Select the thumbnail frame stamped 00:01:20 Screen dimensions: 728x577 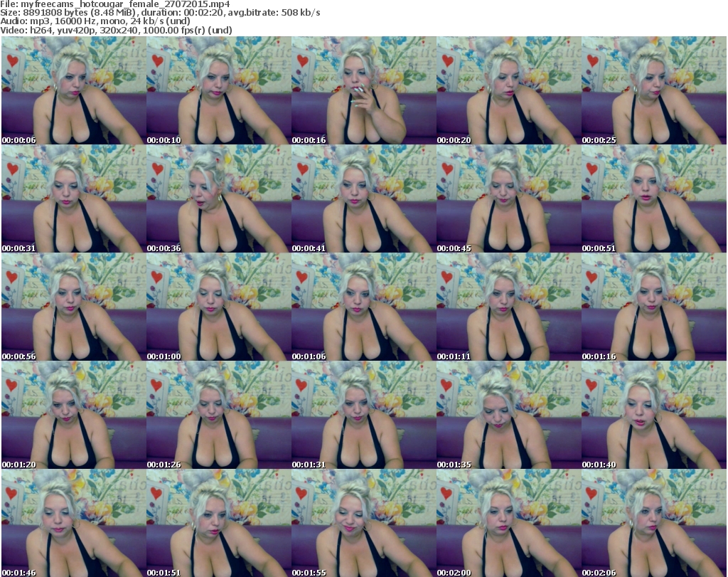pyautogui.click(x=74, y=415)
